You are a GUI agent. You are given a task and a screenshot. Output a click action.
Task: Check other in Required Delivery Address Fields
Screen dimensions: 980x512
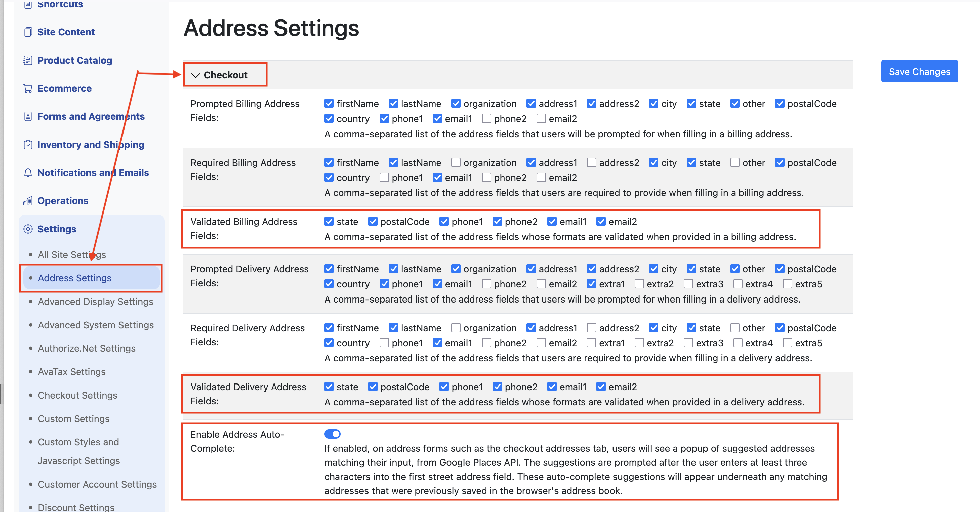click(x=735, y=328)
